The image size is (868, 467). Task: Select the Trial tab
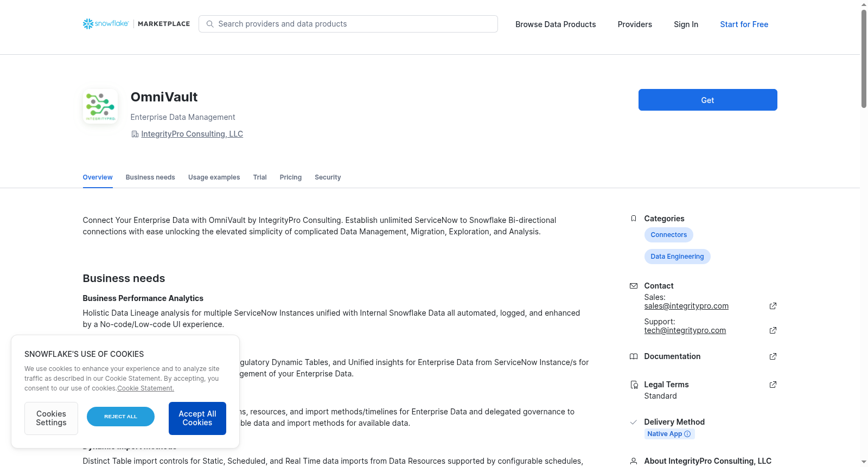260,177
